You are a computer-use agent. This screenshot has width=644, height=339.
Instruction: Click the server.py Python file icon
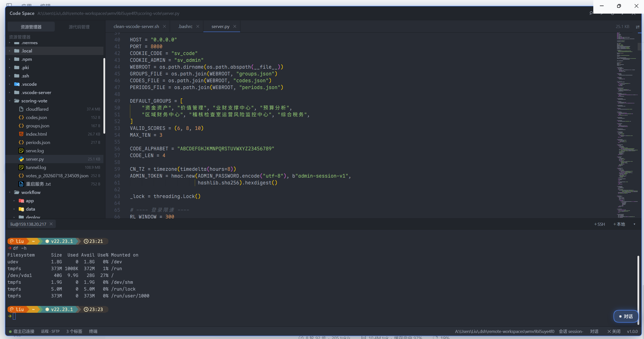click(x=21, y=159)
